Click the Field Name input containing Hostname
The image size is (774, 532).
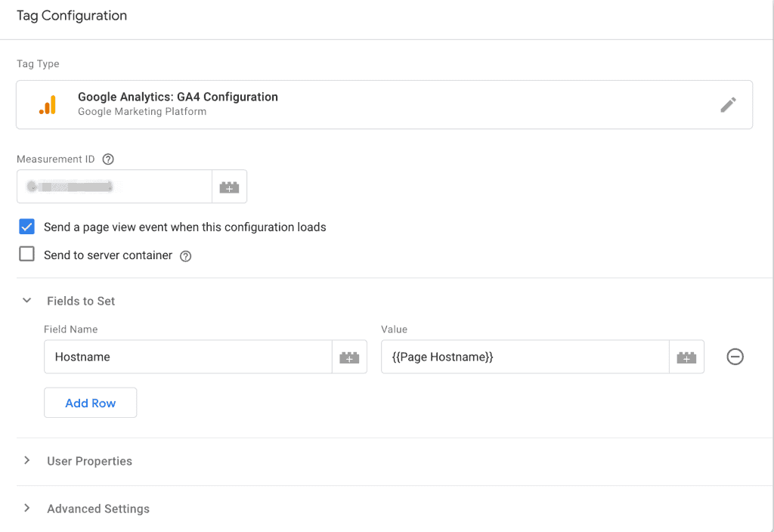point(189,357)
